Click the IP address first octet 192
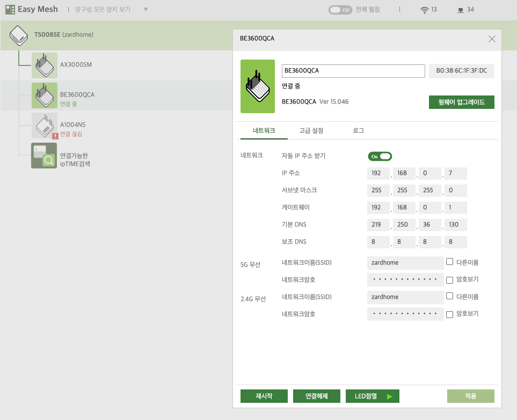Screen dimensions: 517x420 point(378,173)
